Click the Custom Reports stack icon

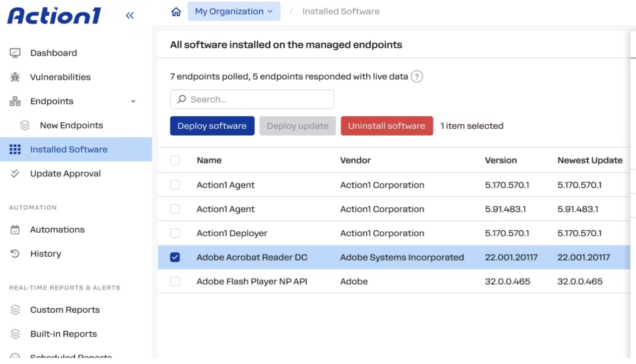[15, 310]
